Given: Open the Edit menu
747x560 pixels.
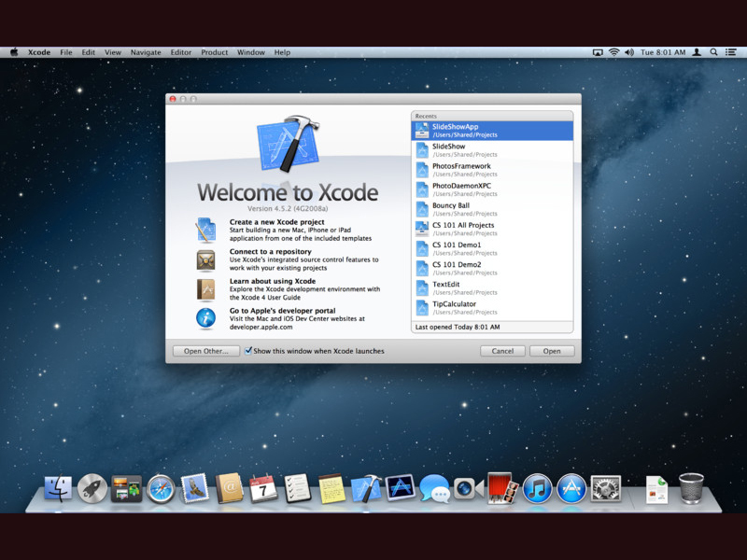Looking at the screenshot, I should point(88,52).
